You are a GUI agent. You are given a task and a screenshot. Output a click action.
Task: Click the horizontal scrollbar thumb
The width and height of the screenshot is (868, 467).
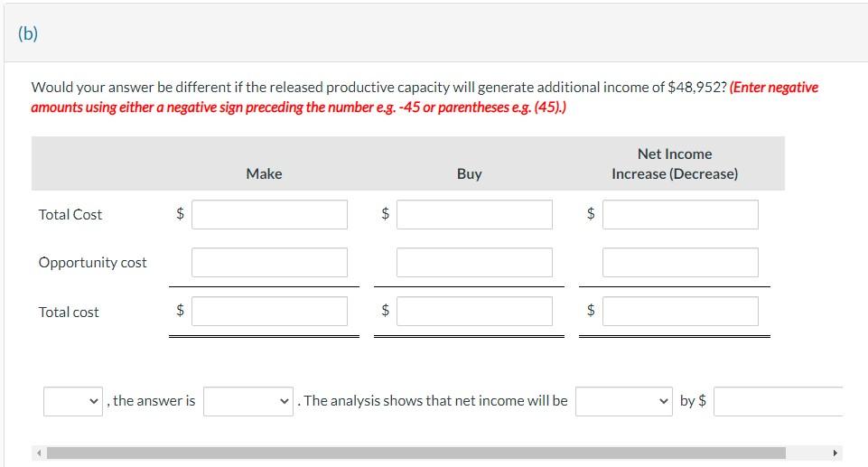416,453
